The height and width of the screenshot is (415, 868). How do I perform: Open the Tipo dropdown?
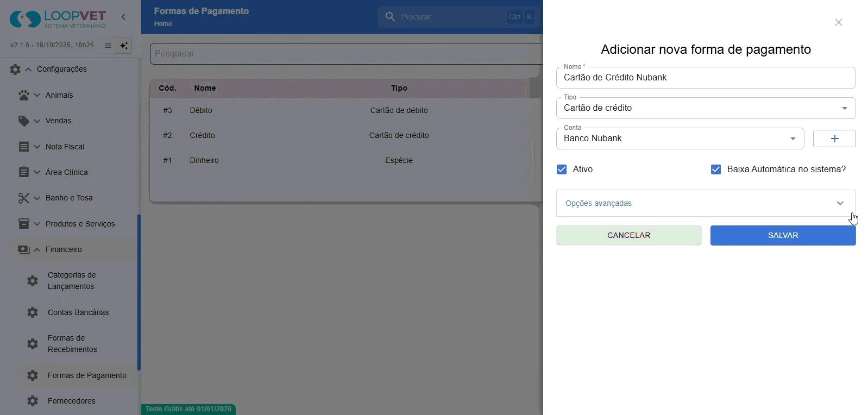pos(706,108)
